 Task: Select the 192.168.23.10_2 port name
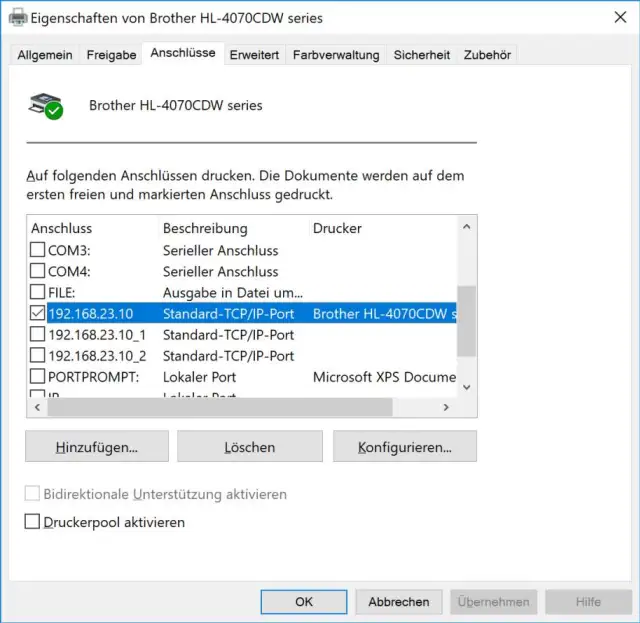pos(97,356)
